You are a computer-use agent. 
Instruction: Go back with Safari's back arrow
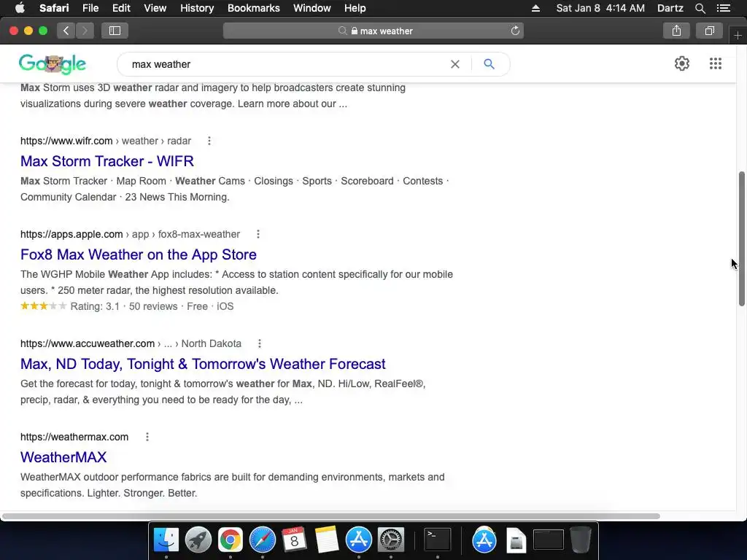point(66,31)
